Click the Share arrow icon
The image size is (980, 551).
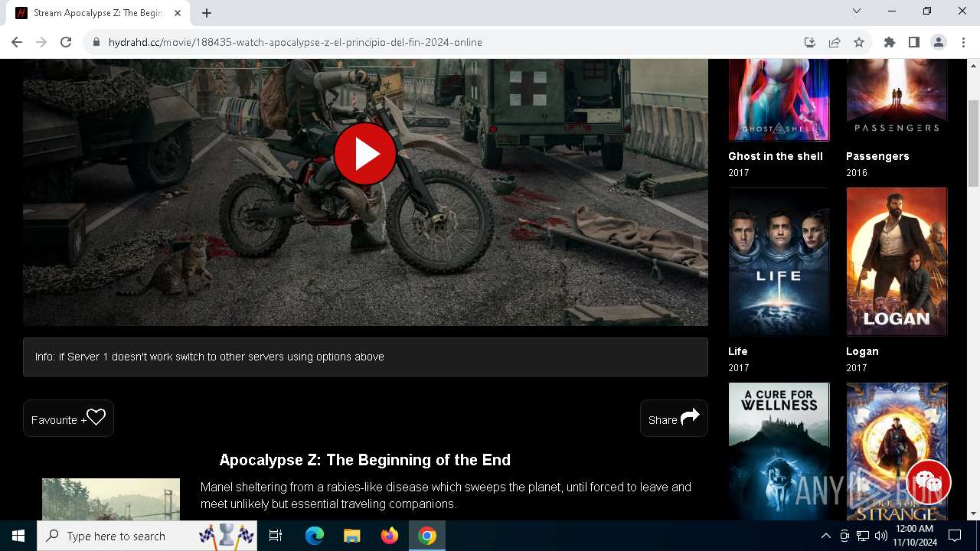[x=690, y=416]
